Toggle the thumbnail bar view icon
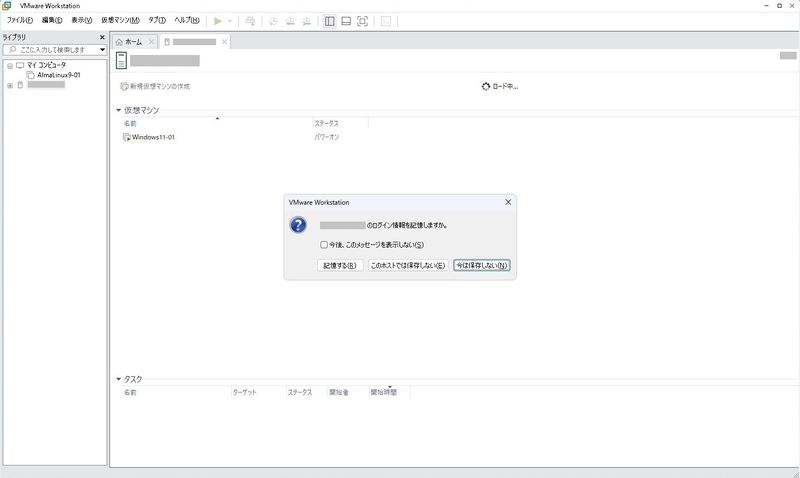This screenshot has width=800, height=478. (346, 21)
